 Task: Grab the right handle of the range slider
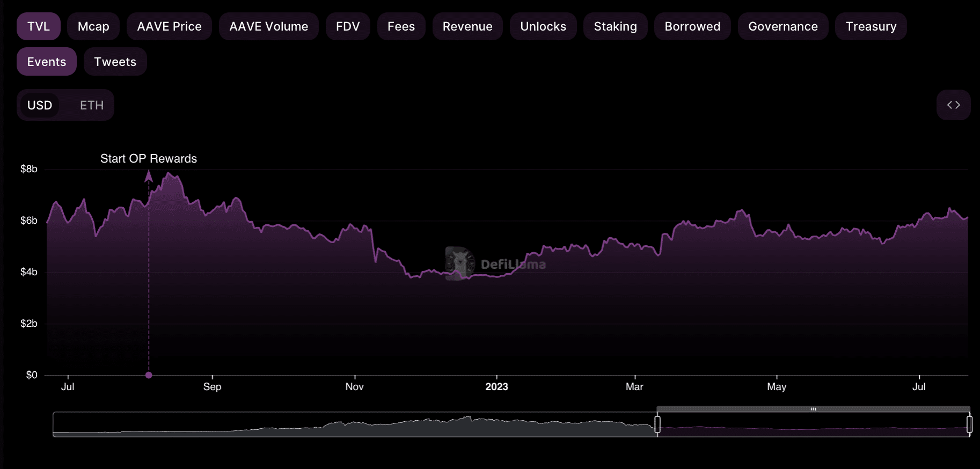coord(969,424)
